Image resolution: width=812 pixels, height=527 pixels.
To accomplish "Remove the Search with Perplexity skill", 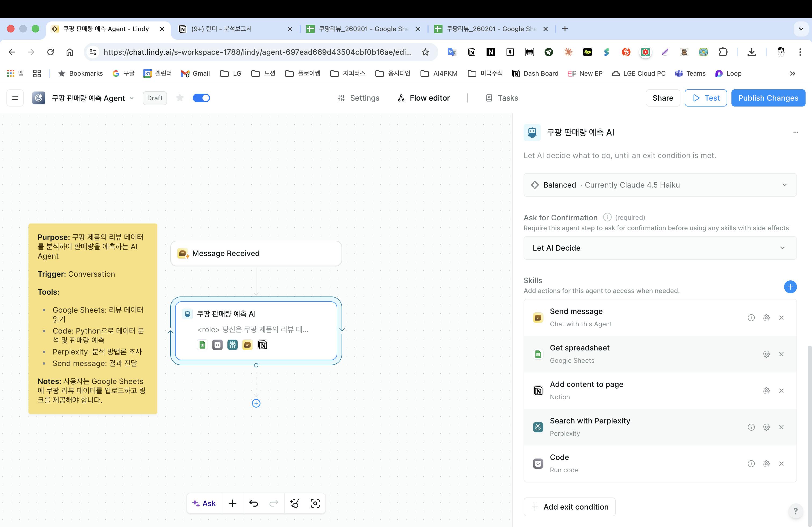I will point(781,427).
